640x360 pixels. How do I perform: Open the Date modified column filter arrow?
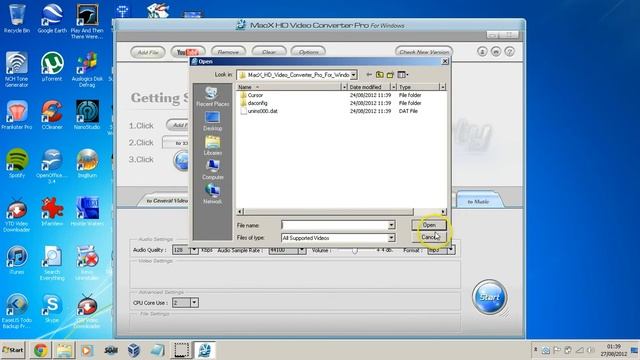coord(393,87)
